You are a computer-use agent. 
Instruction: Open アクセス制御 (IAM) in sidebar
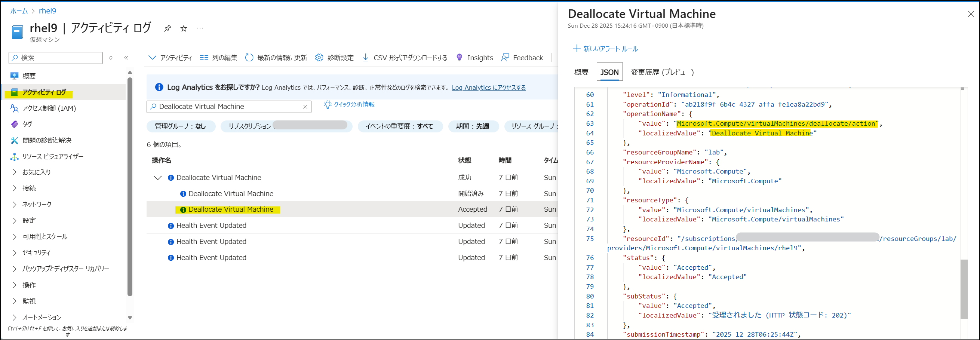coord(49,108)
